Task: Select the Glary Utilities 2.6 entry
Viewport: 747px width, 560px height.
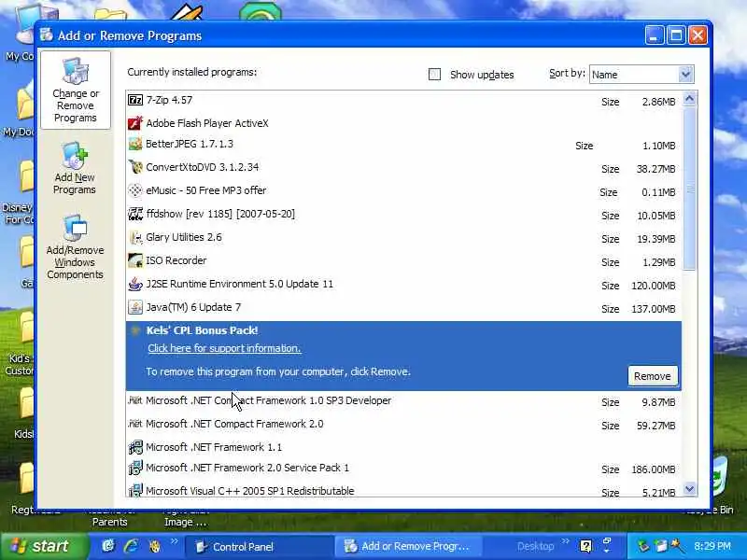Action: (x=404, y=238)
